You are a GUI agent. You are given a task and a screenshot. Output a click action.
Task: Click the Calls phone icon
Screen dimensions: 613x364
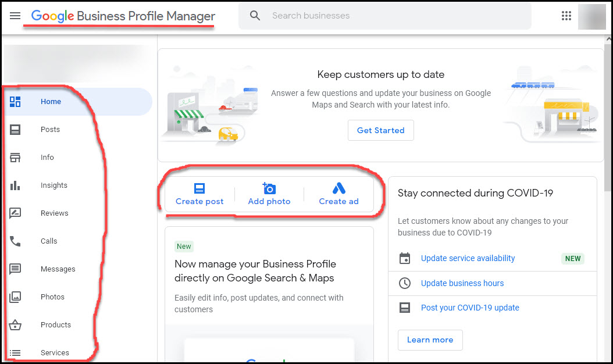[15, 241]
